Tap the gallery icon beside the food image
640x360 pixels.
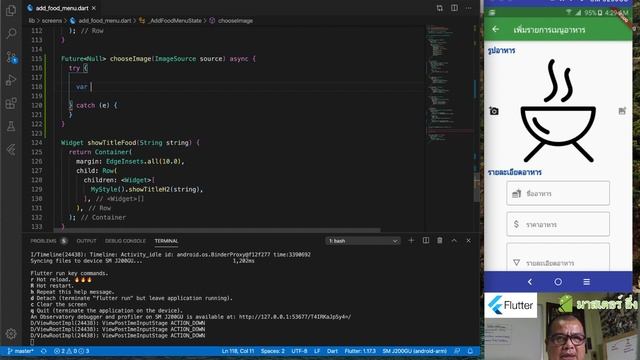point(622,111)
